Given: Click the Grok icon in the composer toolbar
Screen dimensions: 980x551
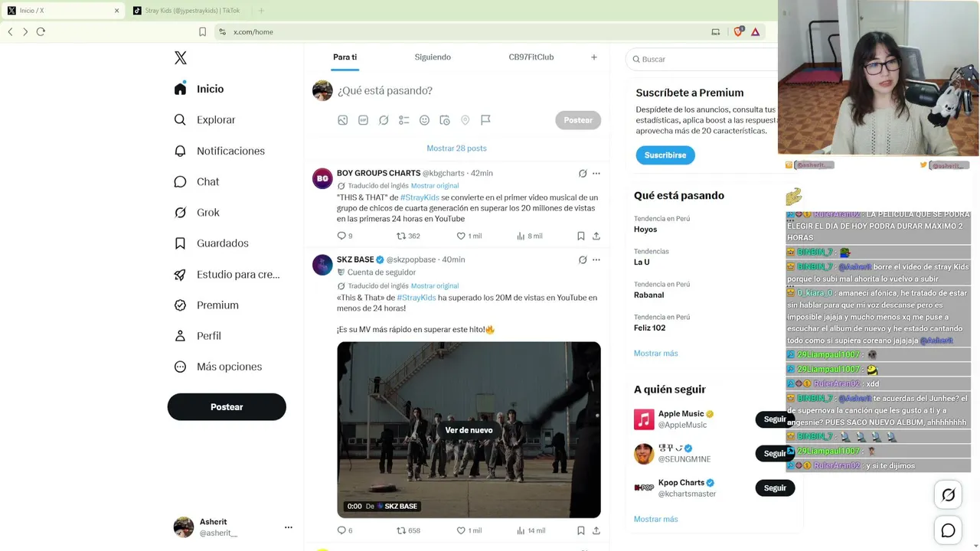Looking at the screenshot, I should [384, 120].
